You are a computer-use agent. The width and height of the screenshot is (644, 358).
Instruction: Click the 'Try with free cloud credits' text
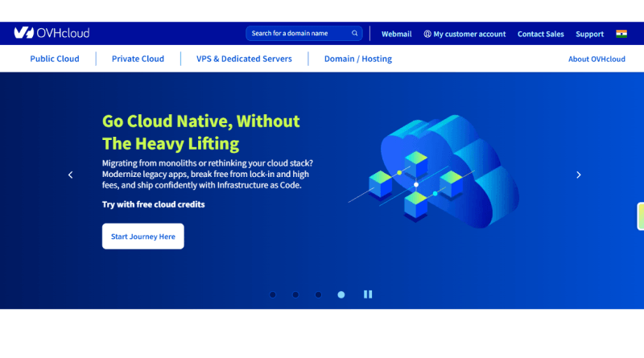click(x=153, y=204)
